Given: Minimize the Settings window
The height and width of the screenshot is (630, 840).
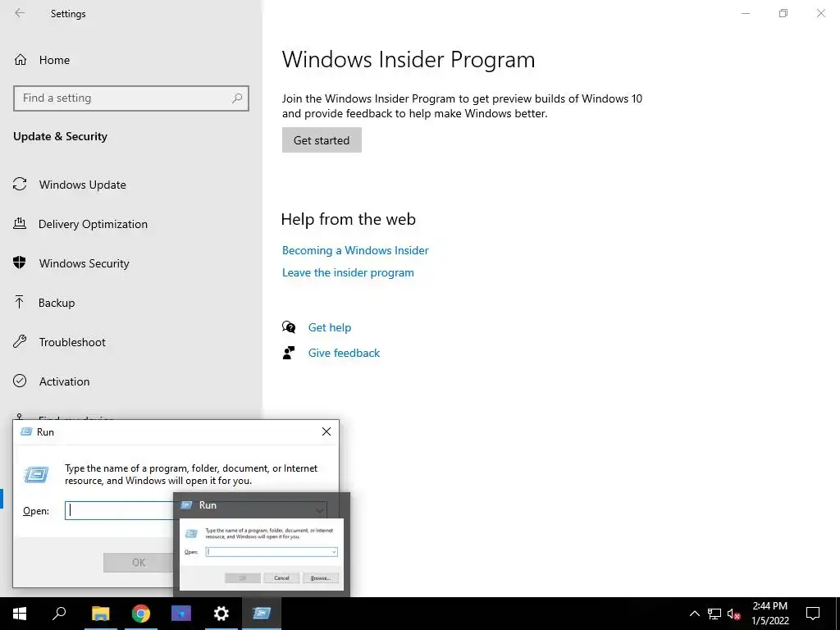Looking at the screenshot, I should coord(745,13).
